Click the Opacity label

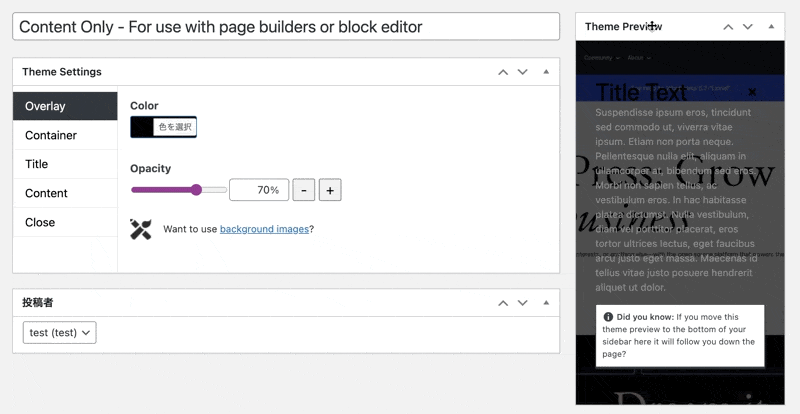[x=151, y=168]
